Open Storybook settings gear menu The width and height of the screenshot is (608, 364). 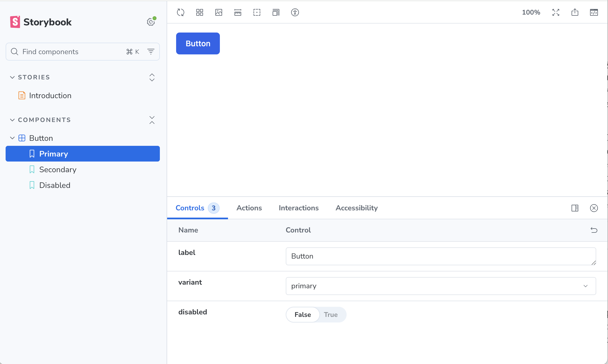[x=151, y=22]
